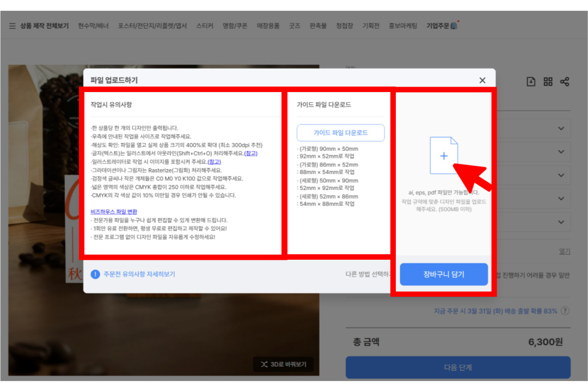The width and height of the screenshot is (588, 392).
Task: Click the (참고) link on the 아웃라인 line
Action: pos(250,154)
